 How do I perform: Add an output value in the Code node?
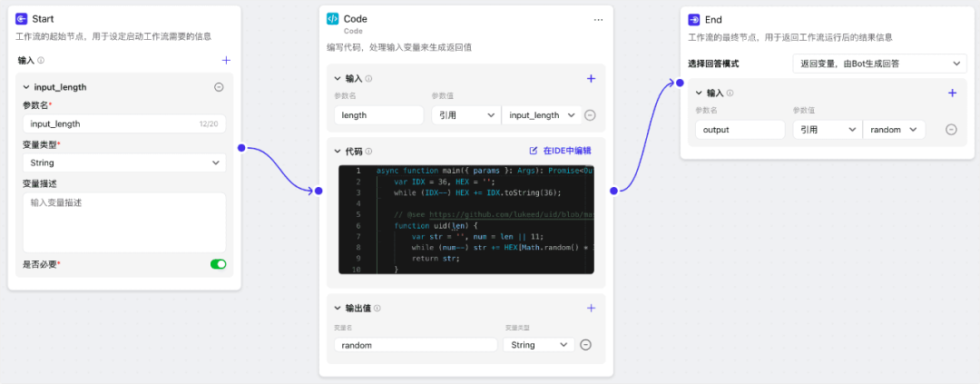592,308
